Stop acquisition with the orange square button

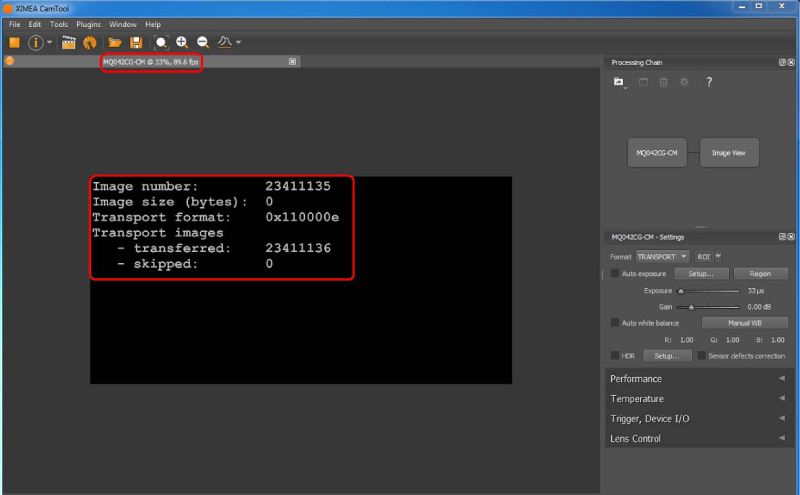[x=14, y=43]
